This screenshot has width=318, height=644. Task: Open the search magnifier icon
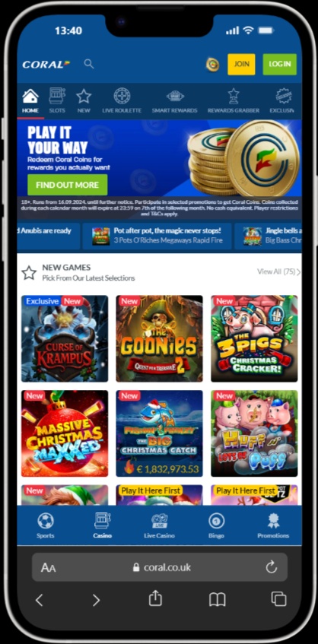tap(89, 64)
